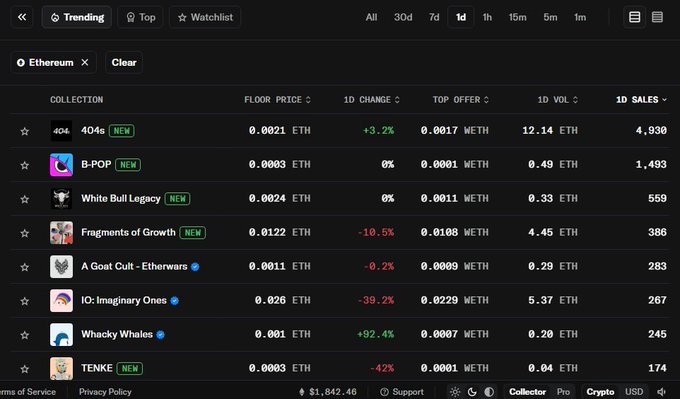This screenshot has height=399, width=680.
Task: Open IO: Imaginary Ones collection name
Action: click(124, 300)
